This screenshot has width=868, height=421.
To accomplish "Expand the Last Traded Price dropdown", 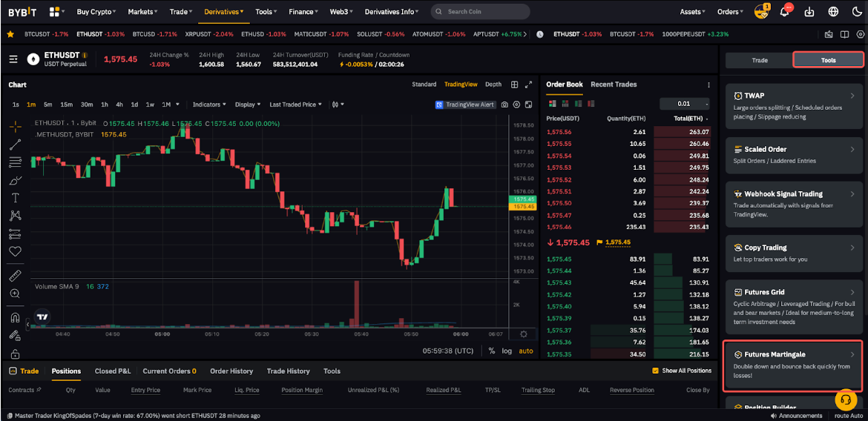I will tap(295, 105).
